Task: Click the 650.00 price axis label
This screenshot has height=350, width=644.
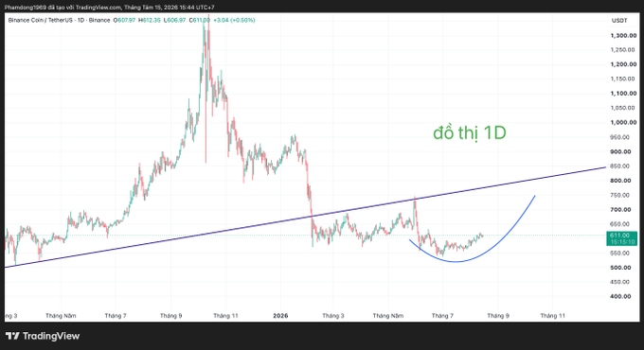Action: (x=620, y=224)
